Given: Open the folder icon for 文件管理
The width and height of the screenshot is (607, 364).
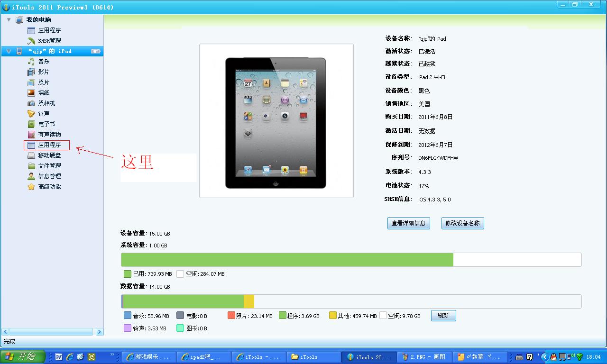Looking at the screenshot, I should (x=31, y=166).
